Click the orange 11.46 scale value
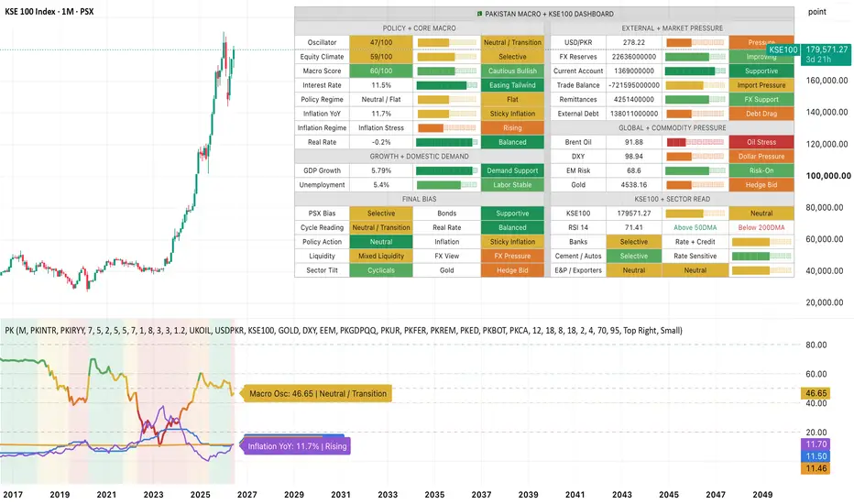The width and height of the screenshot is (854, 504). [816, 468]
